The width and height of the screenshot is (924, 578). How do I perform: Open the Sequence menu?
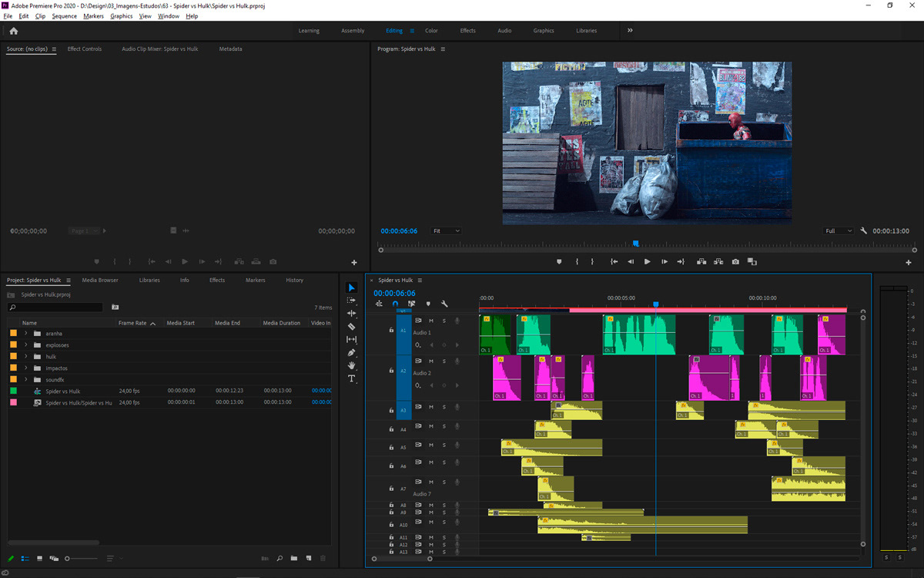coord(65,16)
